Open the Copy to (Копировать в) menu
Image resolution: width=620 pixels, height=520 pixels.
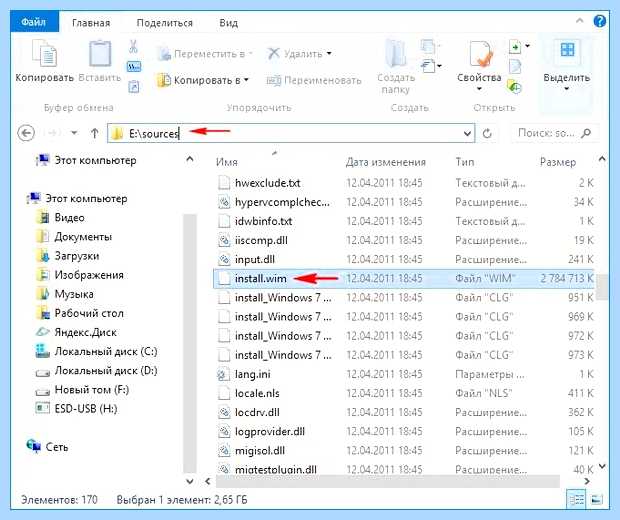pos(203,80)
